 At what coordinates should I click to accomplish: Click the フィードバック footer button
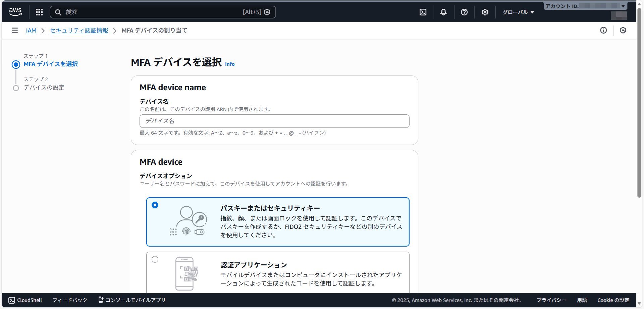point(70,300)
